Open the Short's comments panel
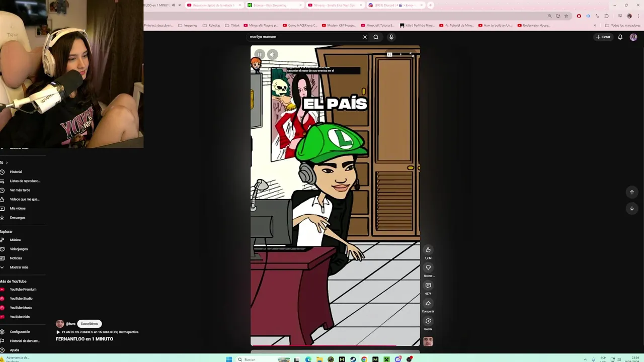The image size is (644, 362). point(428,286)
